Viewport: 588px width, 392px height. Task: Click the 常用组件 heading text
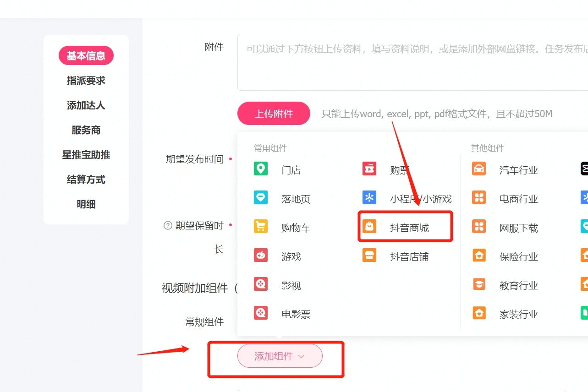click(x=270, y=148)
